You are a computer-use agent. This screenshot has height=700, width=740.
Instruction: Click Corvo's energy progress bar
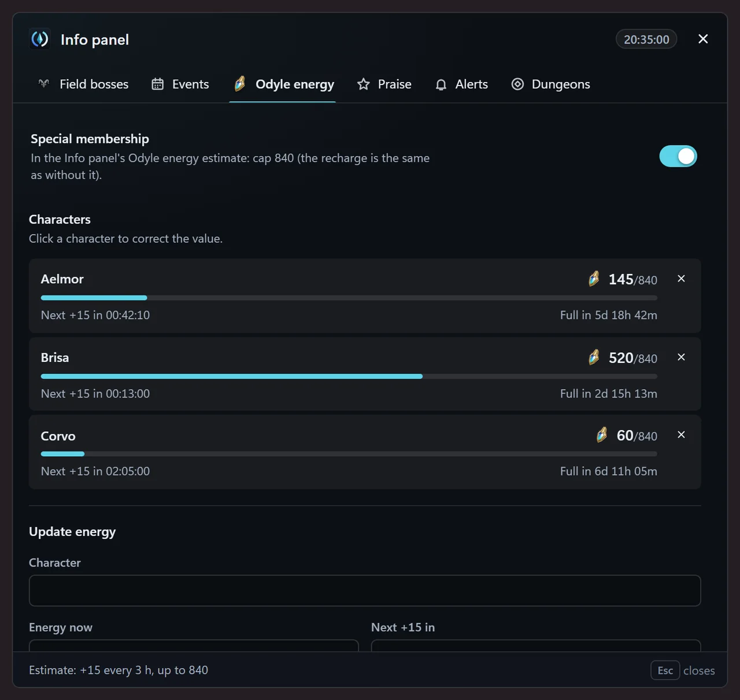point(349,454)
